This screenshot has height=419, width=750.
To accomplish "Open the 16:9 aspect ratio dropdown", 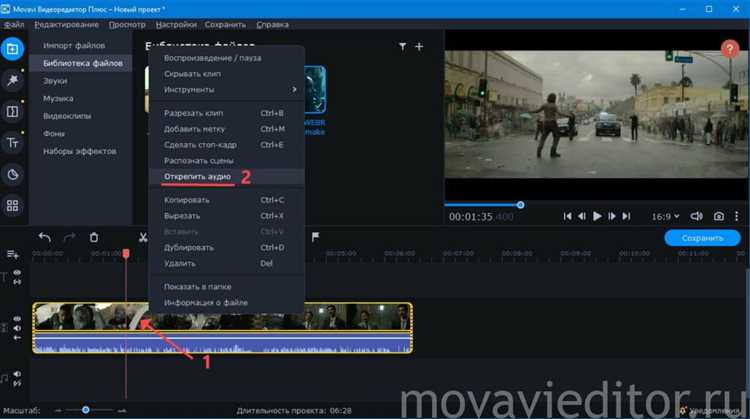I will pos(665,217).
